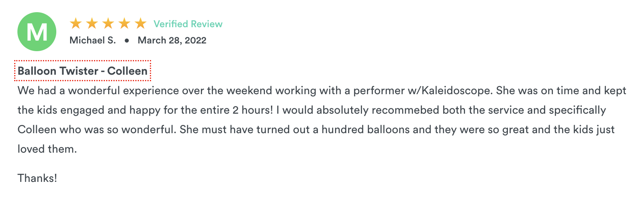Image resolution: width=644 pixels, height=203 pixels.
Task: Select the second rating star
Action: (x=92, y=24)
